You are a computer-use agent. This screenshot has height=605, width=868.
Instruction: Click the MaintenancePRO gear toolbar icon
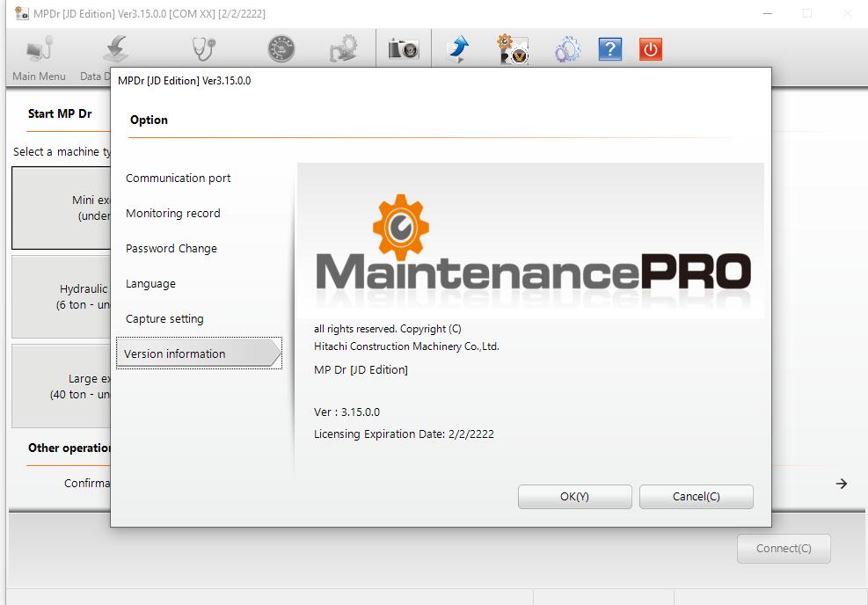513,48
